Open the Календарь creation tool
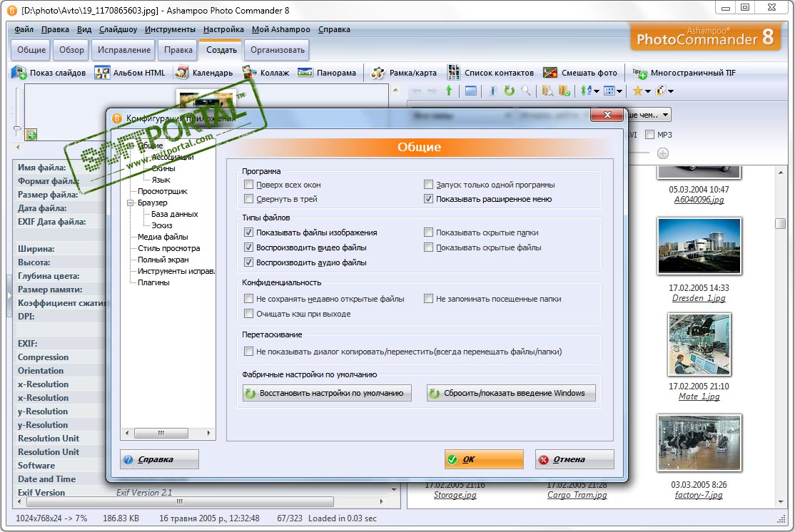 point(204,73)
